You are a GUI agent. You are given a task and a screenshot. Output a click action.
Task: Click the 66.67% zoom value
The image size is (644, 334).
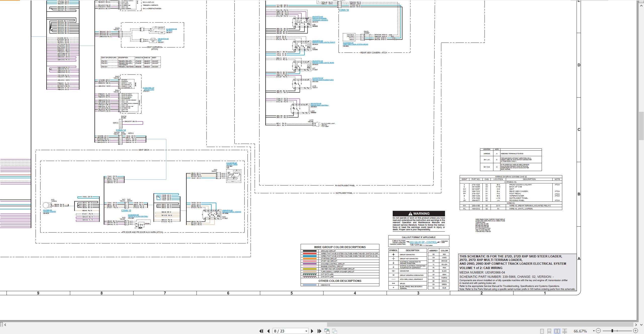(580, 331)
